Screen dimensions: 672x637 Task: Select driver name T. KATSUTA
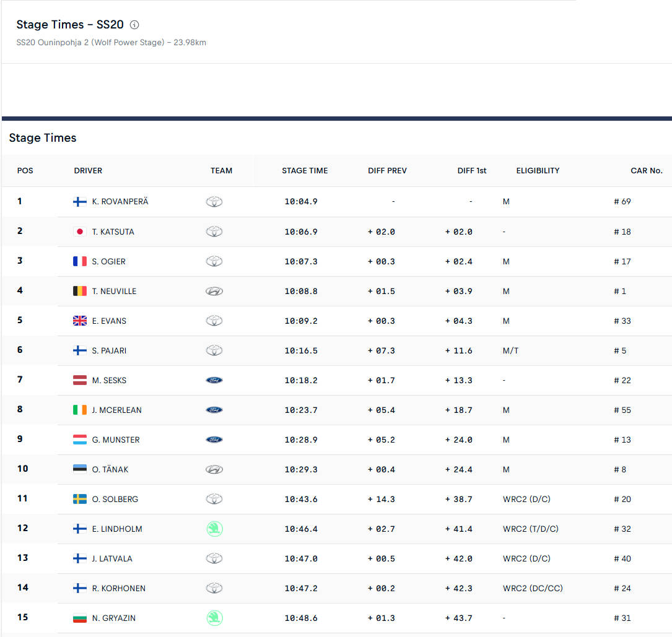(x=113, y=232)
